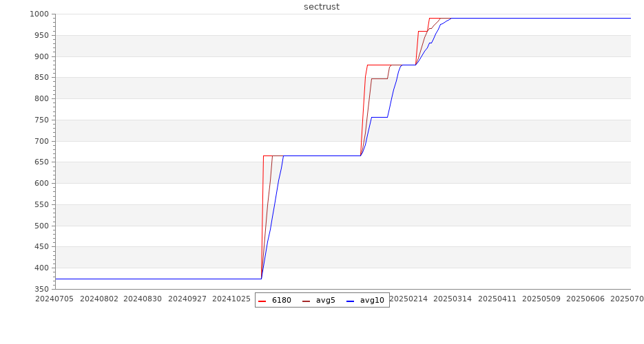Click y-axis label 500
This screenshot has height=344, width=644.
coord(41,226)
